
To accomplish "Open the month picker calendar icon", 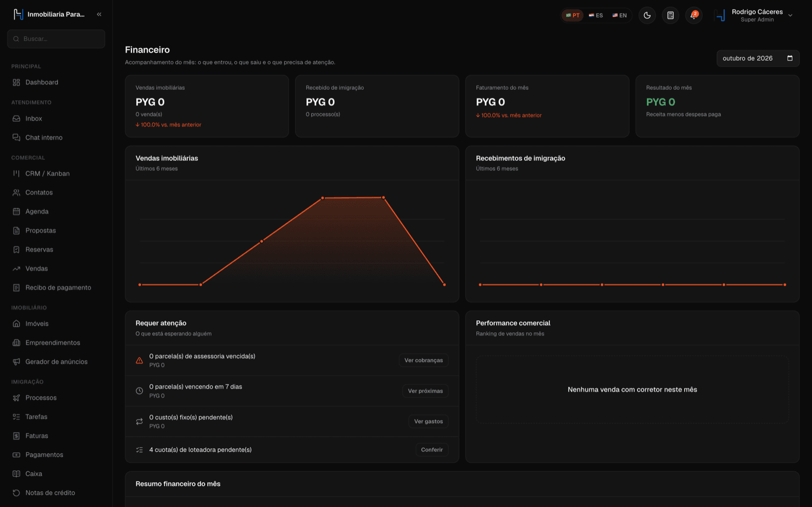I will pos(790,58).
